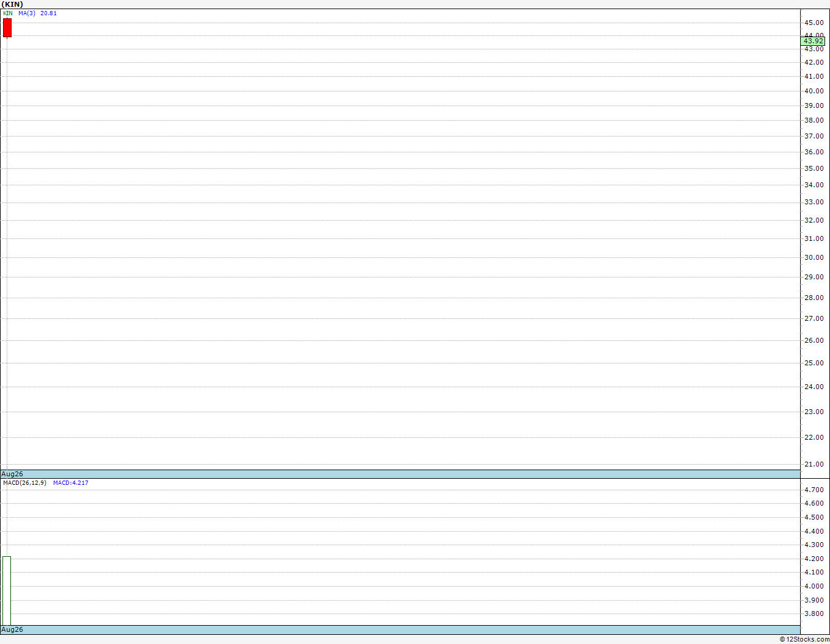The height and width of the screenshot is (644, 830).
Task: Select the (KIN) chart title
Action: click(x=12, y=4)
